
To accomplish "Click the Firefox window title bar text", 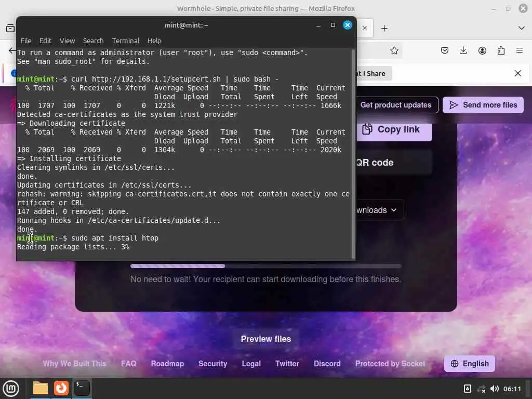I will [x=265, y=8].
